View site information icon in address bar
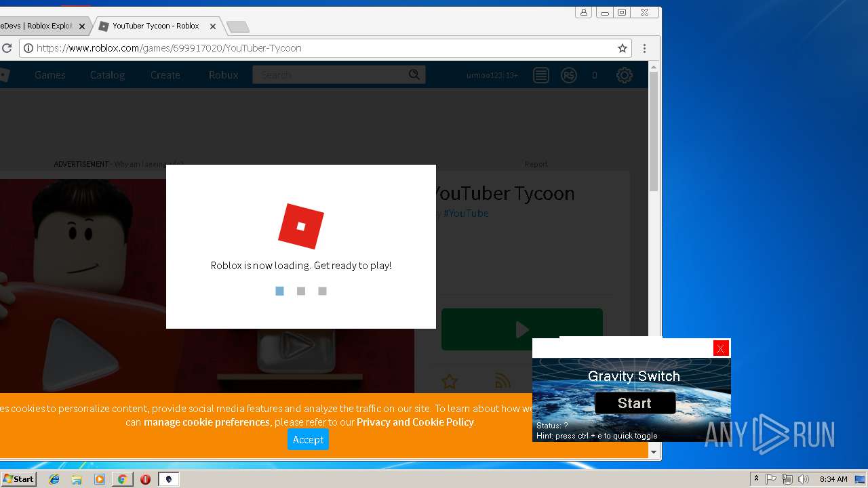 (x=28, y=48)
